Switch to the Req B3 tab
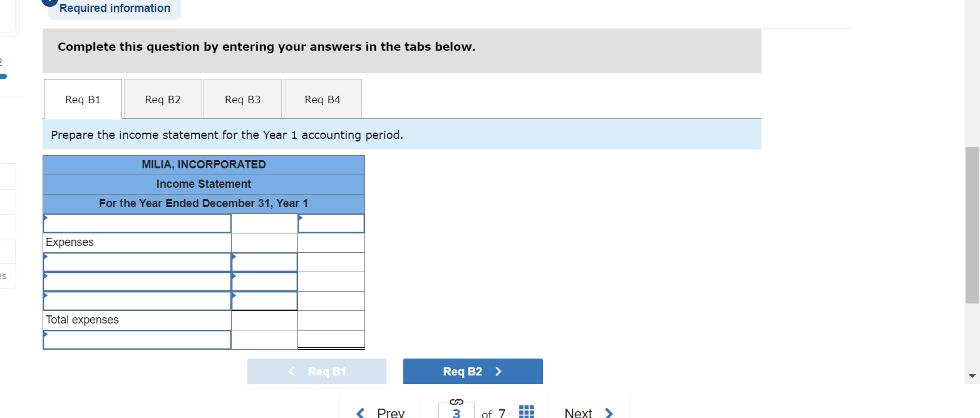This screenshot has width=980, height=418. click(242, 99)
